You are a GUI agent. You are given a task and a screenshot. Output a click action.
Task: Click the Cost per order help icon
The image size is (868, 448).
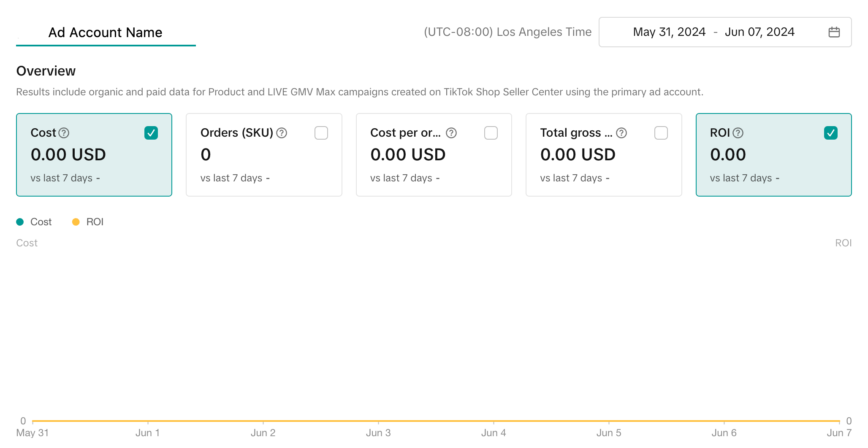pos(451,133)
